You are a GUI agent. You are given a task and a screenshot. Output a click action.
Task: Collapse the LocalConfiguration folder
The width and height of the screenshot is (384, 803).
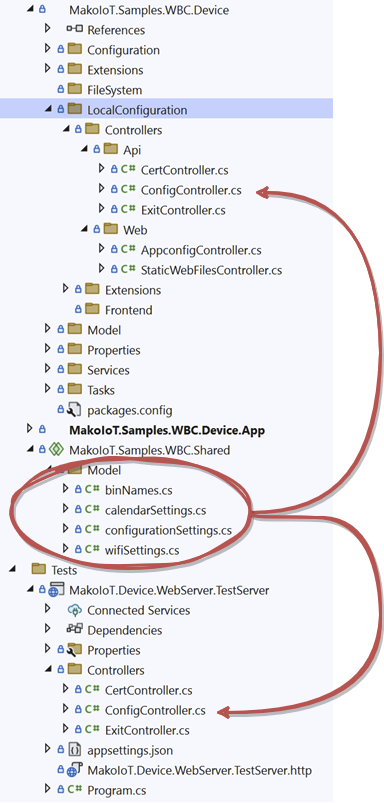48,110
